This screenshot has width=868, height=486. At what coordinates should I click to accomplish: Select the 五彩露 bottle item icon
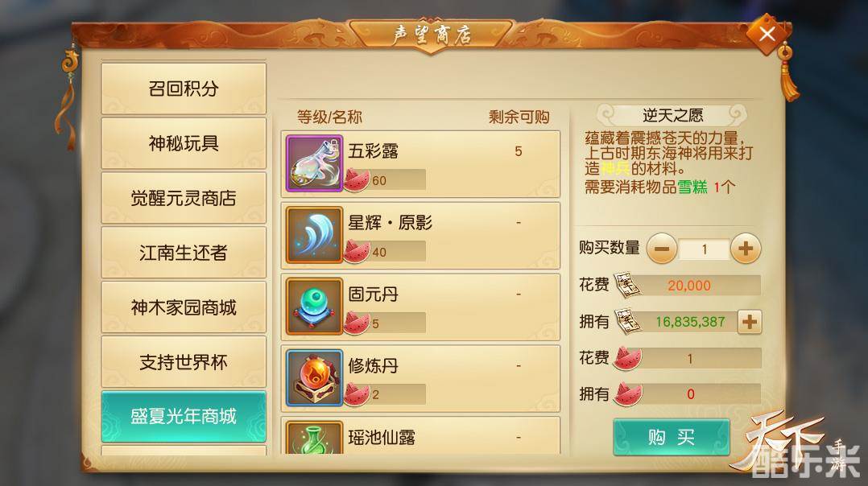pos(314,163)
